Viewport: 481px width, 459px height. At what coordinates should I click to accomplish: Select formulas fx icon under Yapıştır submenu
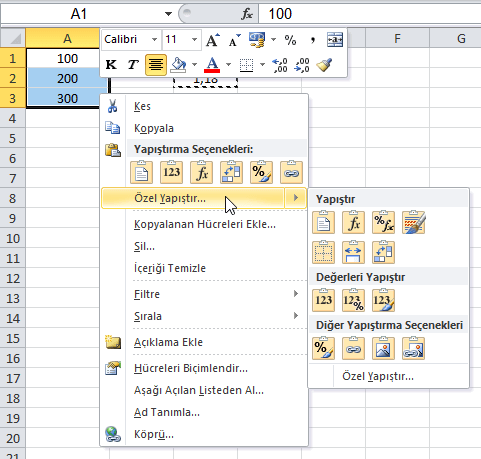(x=353, y=222)
